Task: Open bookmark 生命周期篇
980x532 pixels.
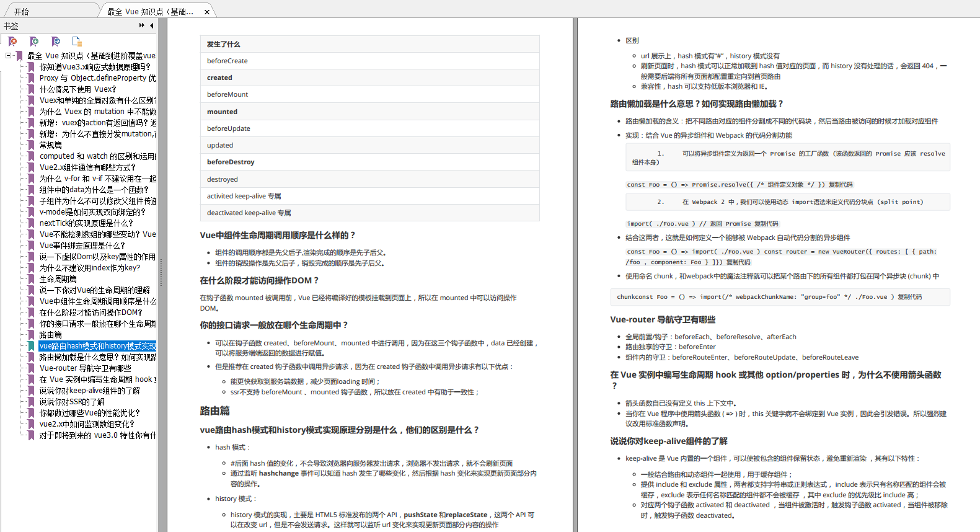Action: pyautogui.click(x=58, y=279)
